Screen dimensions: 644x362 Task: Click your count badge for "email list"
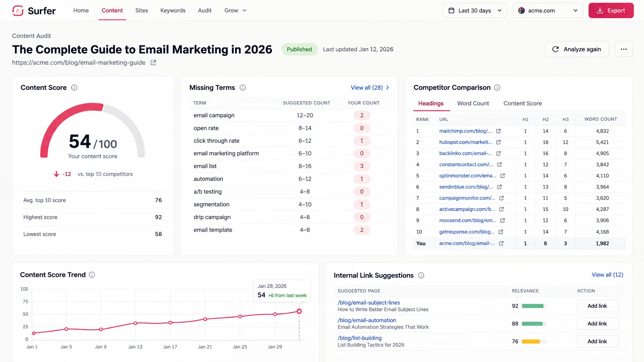[362, 166]
